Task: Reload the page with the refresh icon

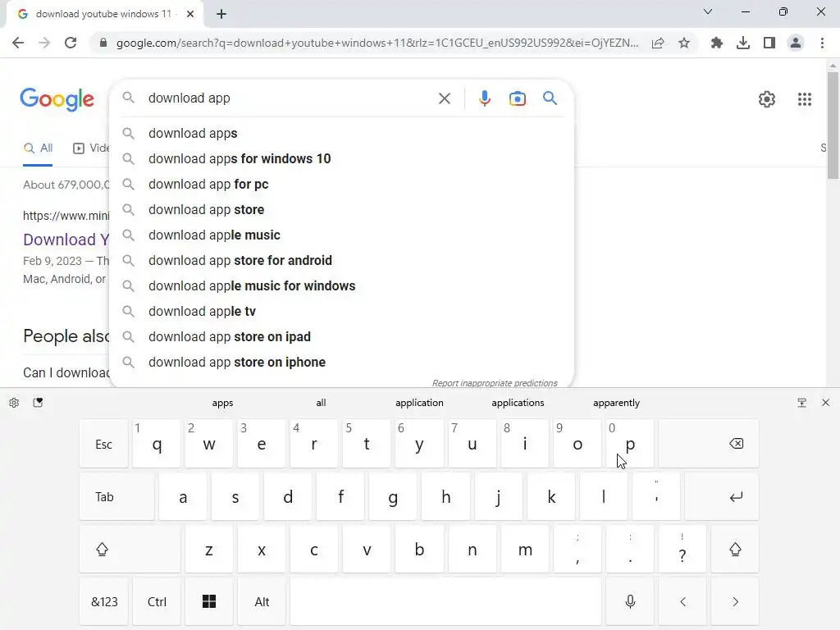Action: point(71,43)
